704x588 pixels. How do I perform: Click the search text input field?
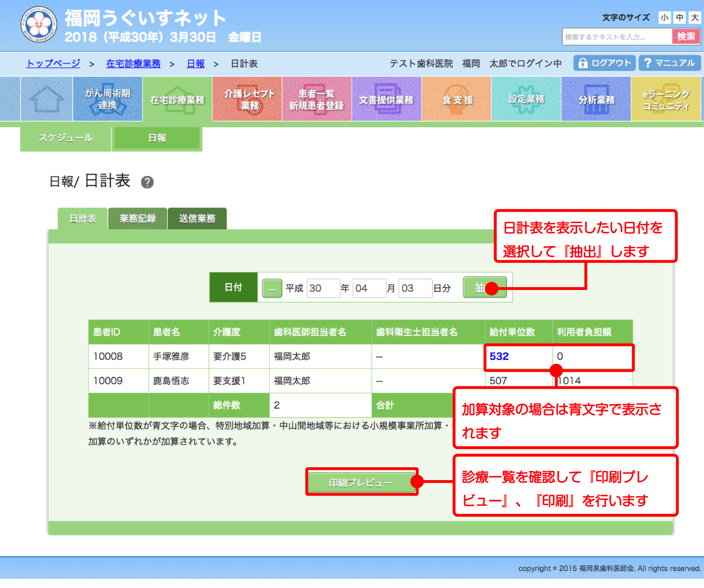tap(617, 37)
